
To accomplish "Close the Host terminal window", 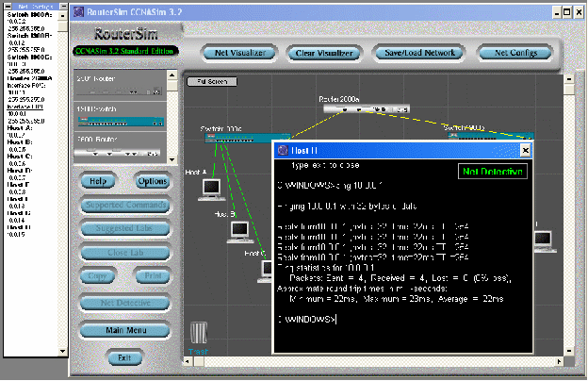I will [526, 151].
